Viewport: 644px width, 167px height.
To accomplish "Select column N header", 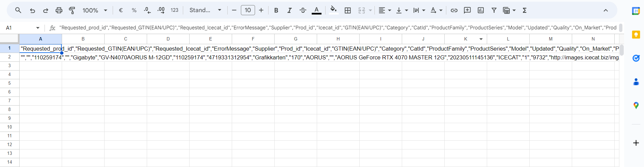I will click(x=593, y=39).
